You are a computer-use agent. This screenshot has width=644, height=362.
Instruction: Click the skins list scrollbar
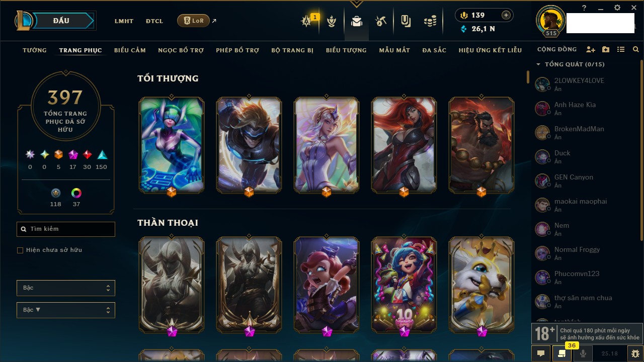point(528,77)
